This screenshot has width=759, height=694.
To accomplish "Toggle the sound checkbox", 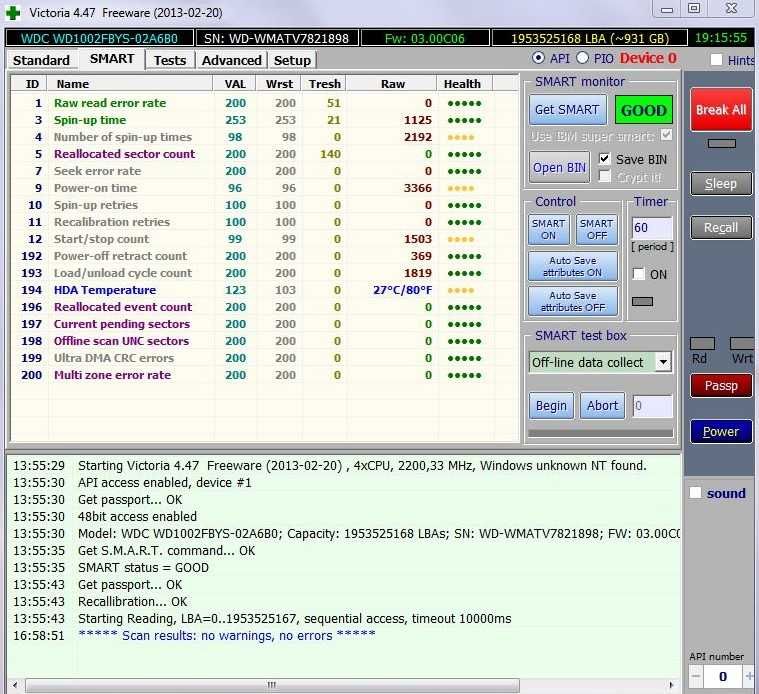I will [695, 493].
